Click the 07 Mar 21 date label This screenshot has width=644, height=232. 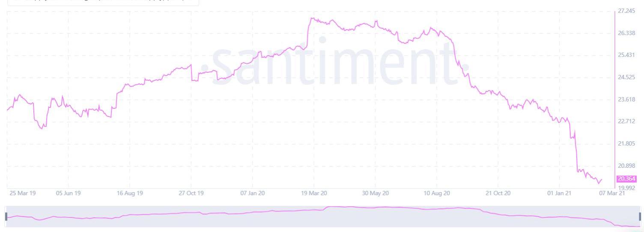point(612,193)
